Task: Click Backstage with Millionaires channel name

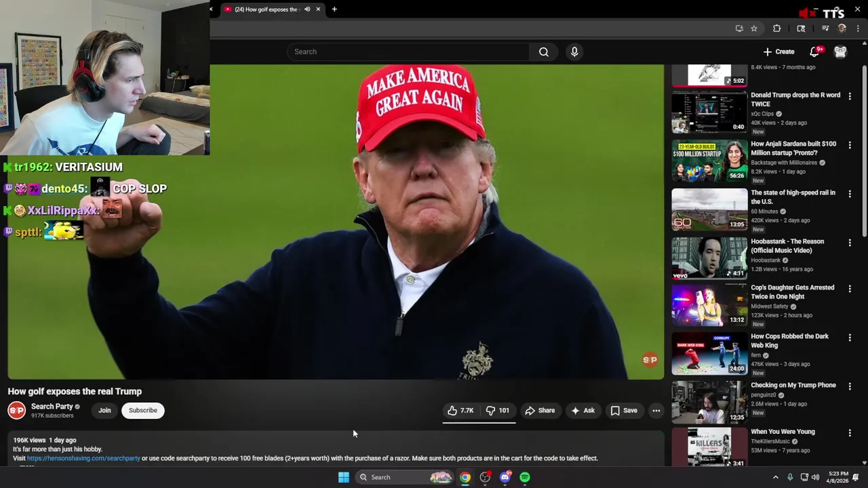Action: pos(784,163)
